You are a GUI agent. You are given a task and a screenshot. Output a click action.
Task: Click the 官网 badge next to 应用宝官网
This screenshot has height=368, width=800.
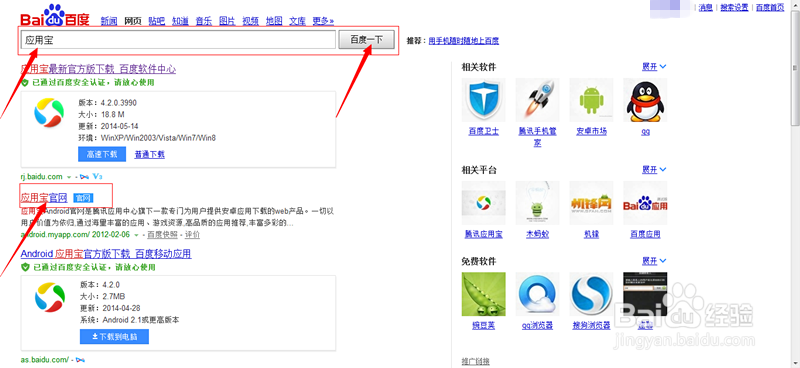pos(83,198)
